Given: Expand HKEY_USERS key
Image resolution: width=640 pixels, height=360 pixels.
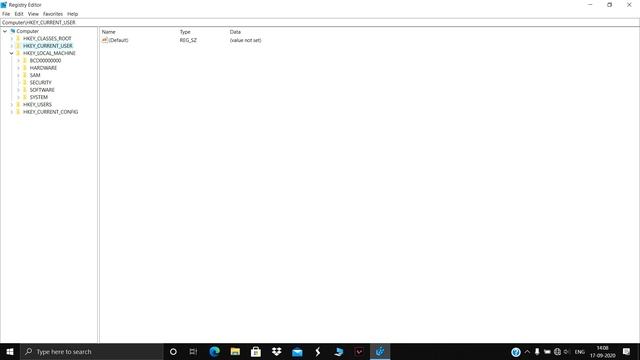Looking at the screenshot, I should tap(11, 105).
